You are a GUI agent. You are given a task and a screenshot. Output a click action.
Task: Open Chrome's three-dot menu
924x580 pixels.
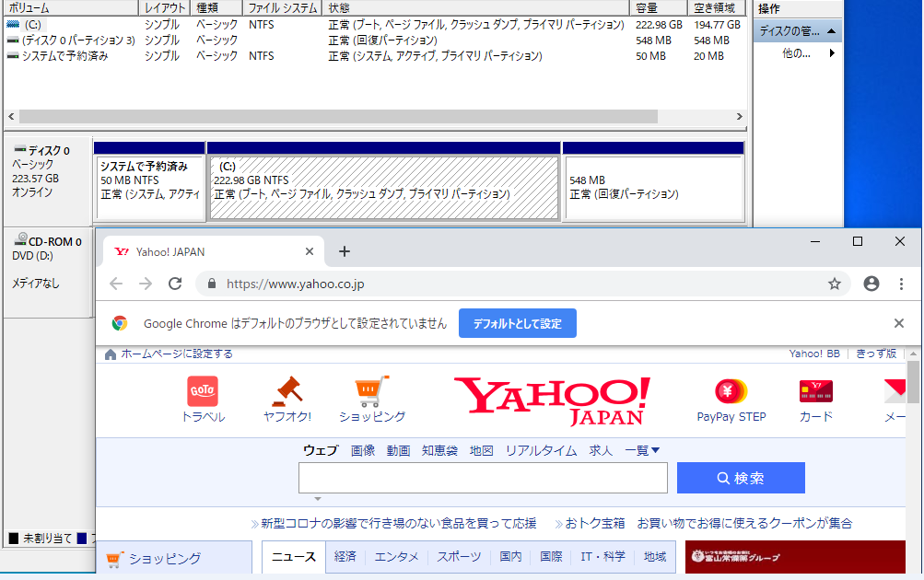coord(901,284)
